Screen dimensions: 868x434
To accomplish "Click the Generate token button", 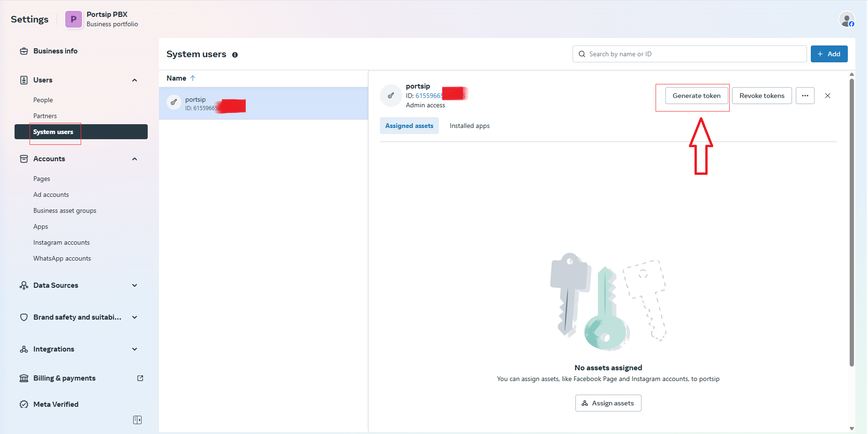I will [x=696, y=96].
